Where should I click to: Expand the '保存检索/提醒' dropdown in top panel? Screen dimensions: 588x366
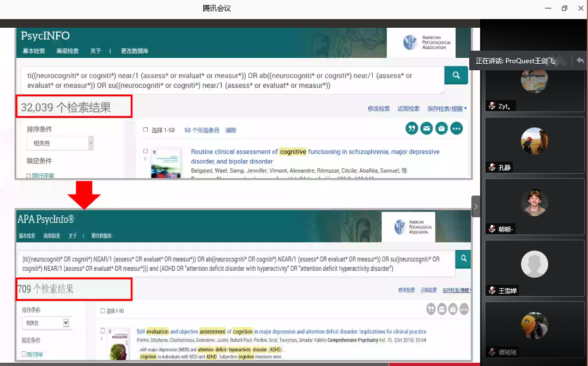coord(447,109)
